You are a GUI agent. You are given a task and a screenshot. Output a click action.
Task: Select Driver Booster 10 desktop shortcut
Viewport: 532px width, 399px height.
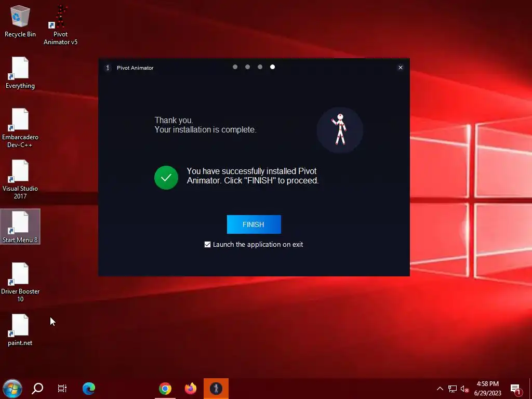click(x=20, y=282)
